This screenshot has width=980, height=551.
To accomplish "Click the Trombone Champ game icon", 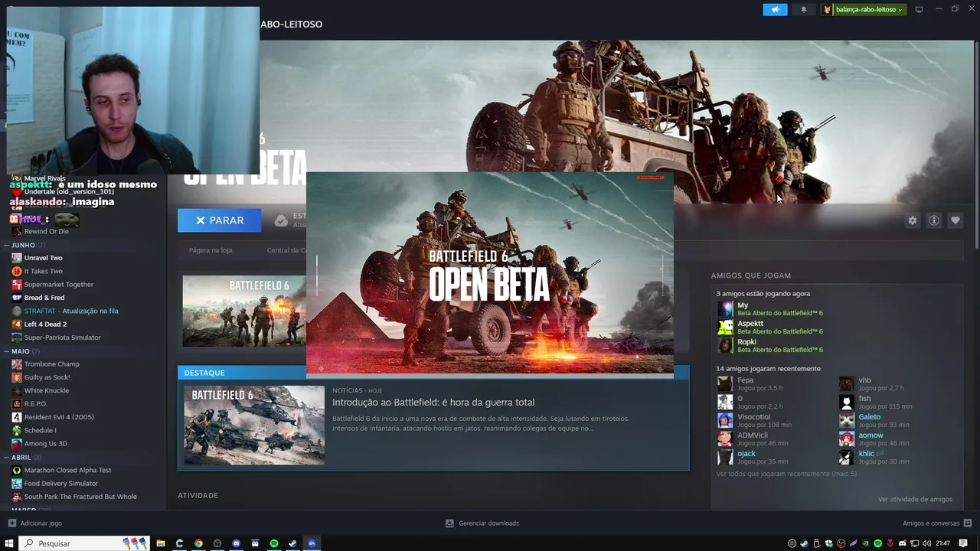I will click(x=16, y=364).
